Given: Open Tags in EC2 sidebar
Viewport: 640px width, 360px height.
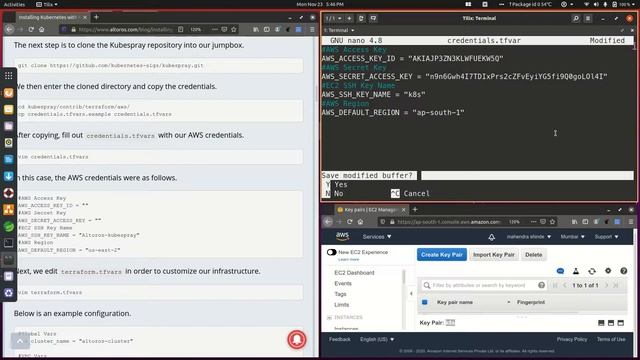Looking at the screenshot, I should click(340, 294).
